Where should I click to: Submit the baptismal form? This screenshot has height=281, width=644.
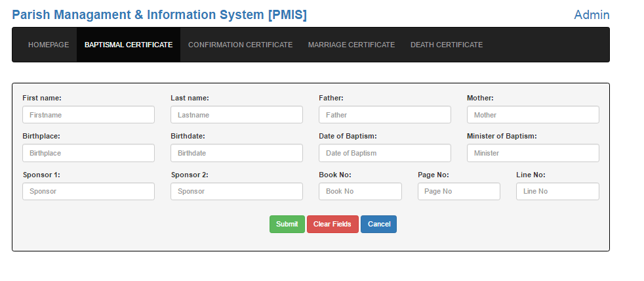[x=287, y=225]
